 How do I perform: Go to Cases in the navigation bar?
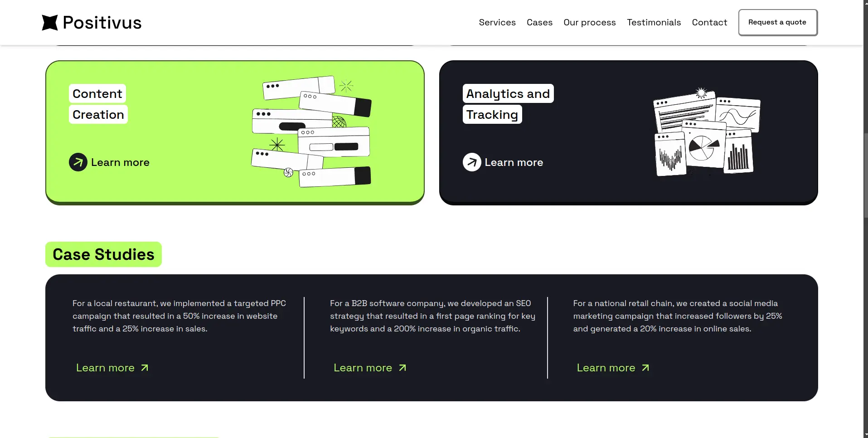539,23
